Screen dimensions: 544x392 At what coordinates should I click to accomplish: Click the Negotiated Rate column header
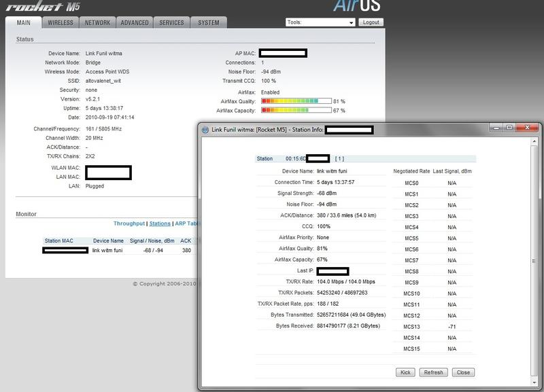click(x=411, y=171)
